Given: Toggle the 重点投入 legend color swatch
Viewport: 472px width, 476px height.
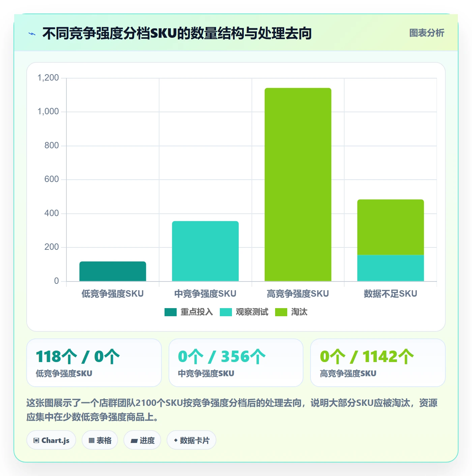Looking at the screenshot, I should pyautogui.click(x=171, y=312).
